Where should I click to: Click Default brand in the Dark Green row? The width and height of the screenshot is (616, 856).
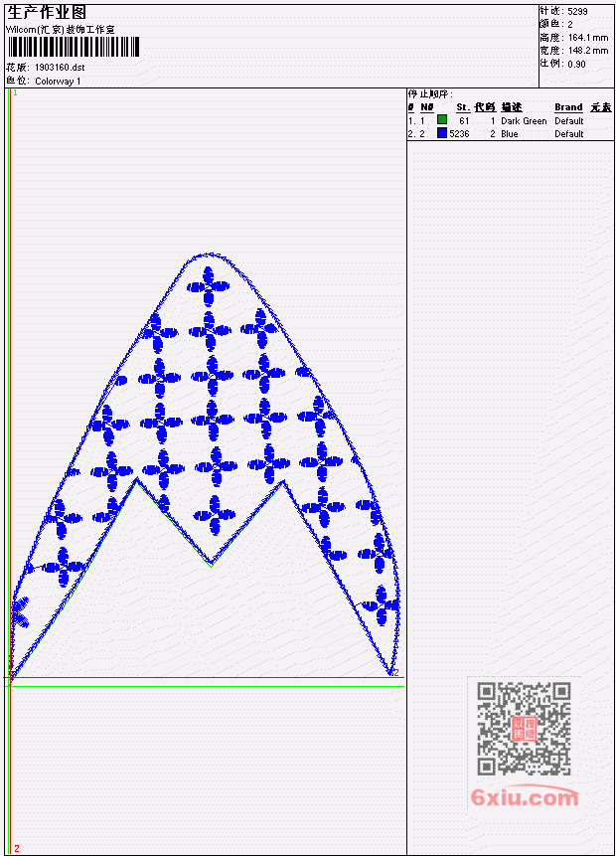pos(569,120)
